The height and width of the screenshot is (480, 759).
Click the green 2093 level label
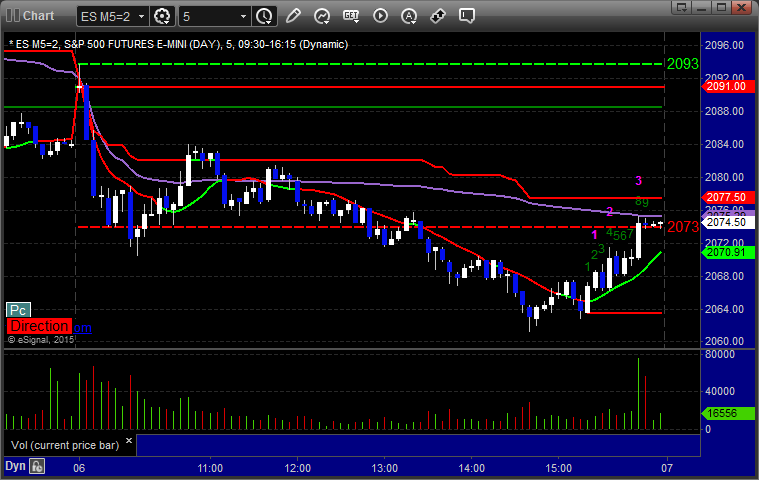(683, 63)
